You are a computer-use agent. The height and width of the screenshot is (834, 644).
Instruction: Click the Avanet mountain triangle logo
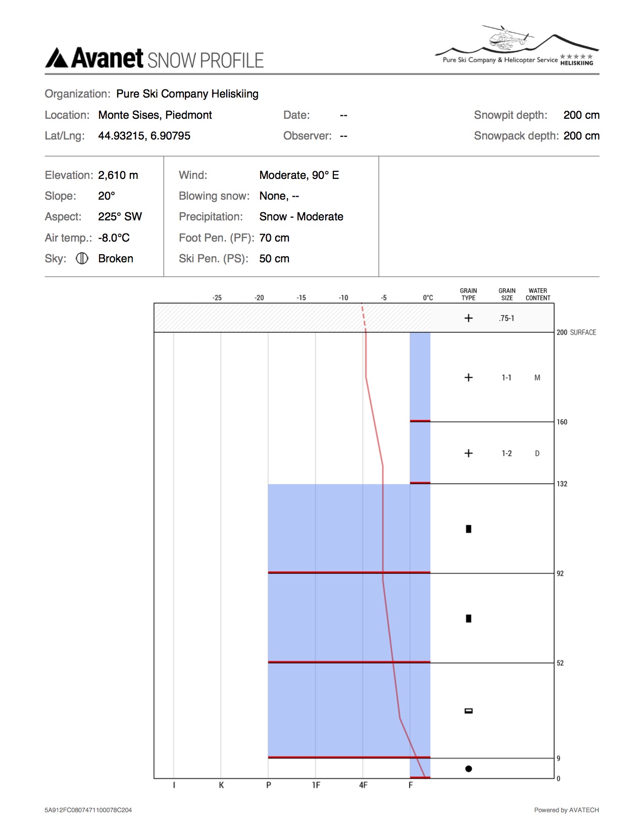coord(57,58)
